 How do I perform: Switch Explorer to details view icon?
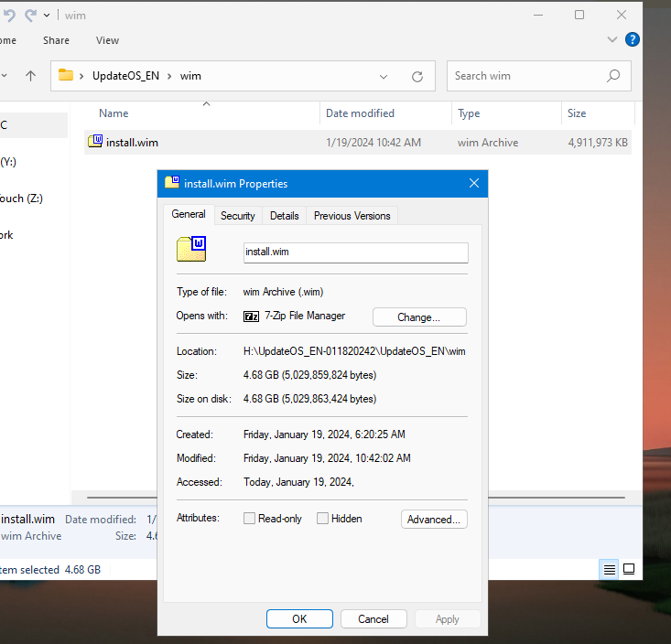609,569
